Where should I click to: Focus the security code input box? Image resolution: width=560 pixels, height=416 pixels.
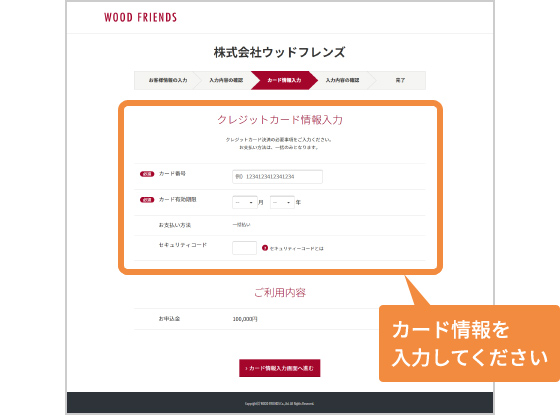tap(244, 248)
